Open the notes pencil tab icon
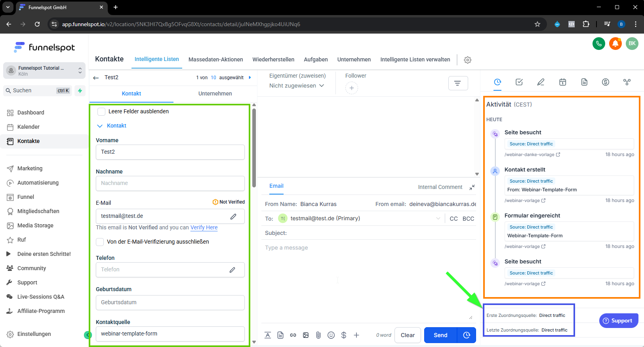This screenshot has height=347, width=644. pos(541,82)
